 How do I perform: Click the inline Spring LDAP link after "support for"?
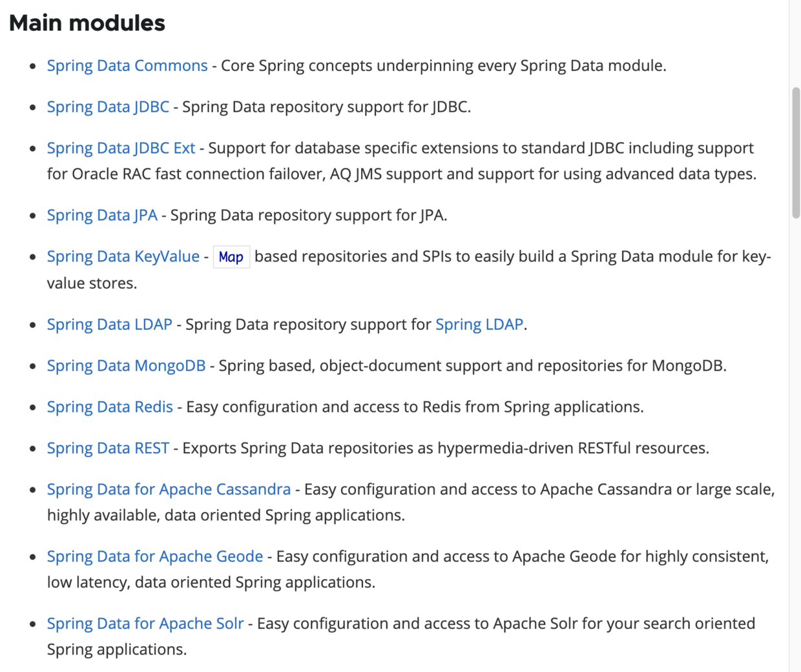tap(479, 325)
